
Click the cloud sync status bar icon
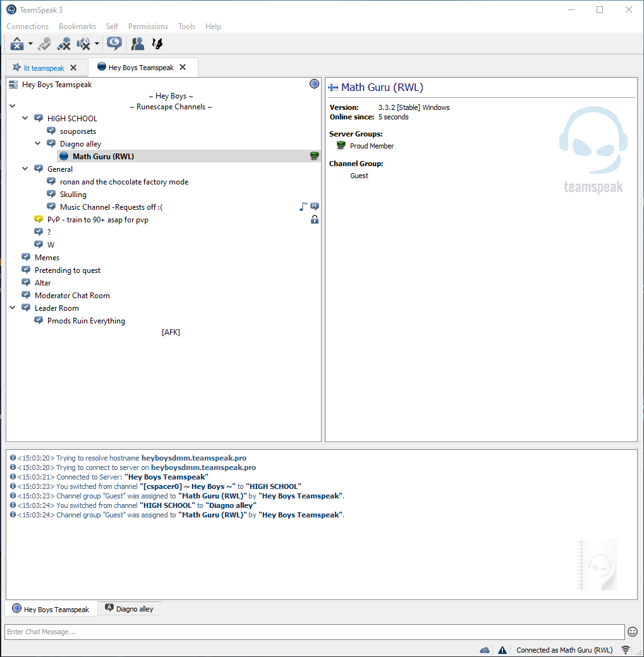tap(485, 650)
